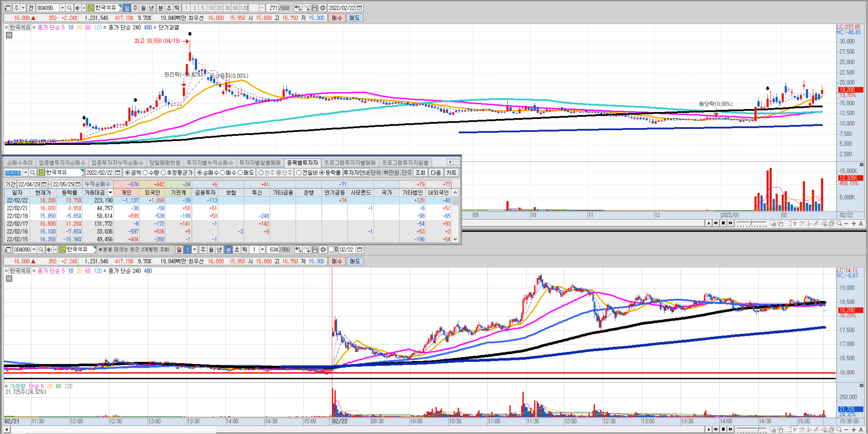Save chart with the floppy disk icon in top toolbar
Viewport: 868px width, 434px height.
[x=315, y=8]
